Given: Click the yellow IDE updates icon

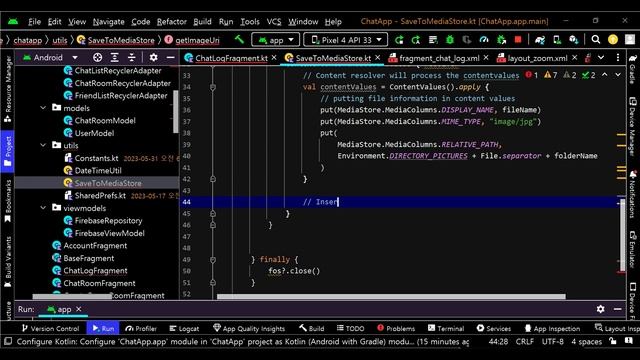Looking at the screenshot, I should click(x=613, y=40).
